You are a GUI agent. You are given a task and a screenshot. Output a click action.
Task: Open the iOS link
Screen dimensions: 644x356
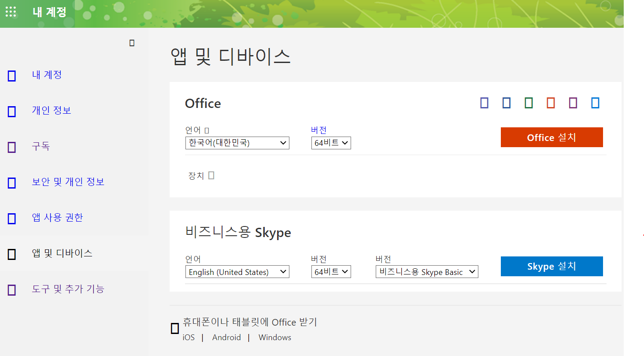[x=189, y=337]
